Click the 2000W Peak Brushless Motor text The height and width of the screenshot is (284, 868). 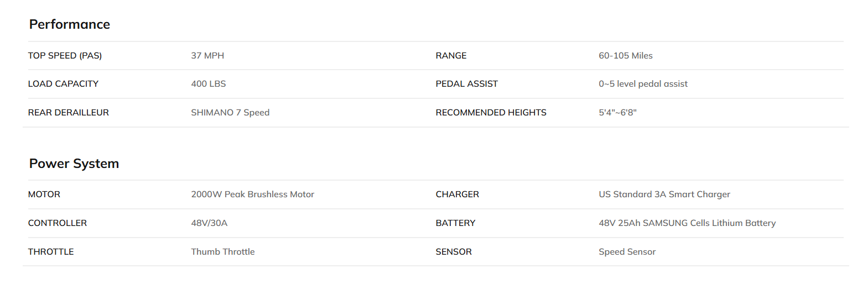[252, 194]
